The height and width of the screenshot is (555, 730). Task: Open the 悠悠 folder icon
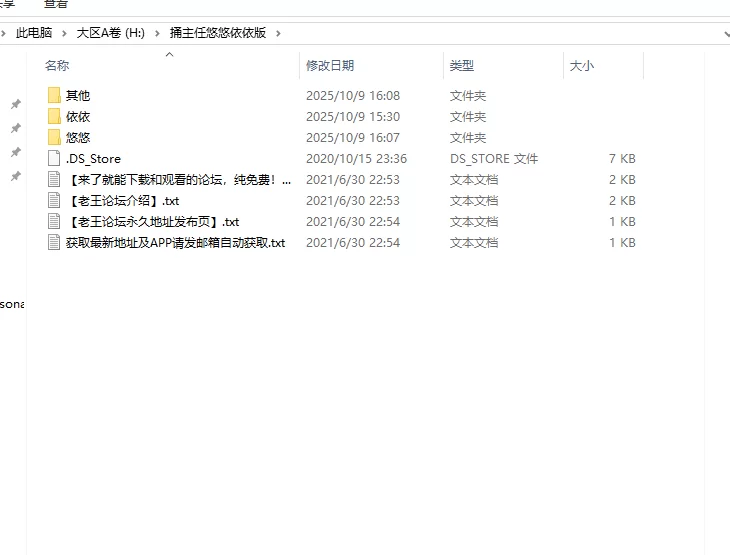point(54,137)
